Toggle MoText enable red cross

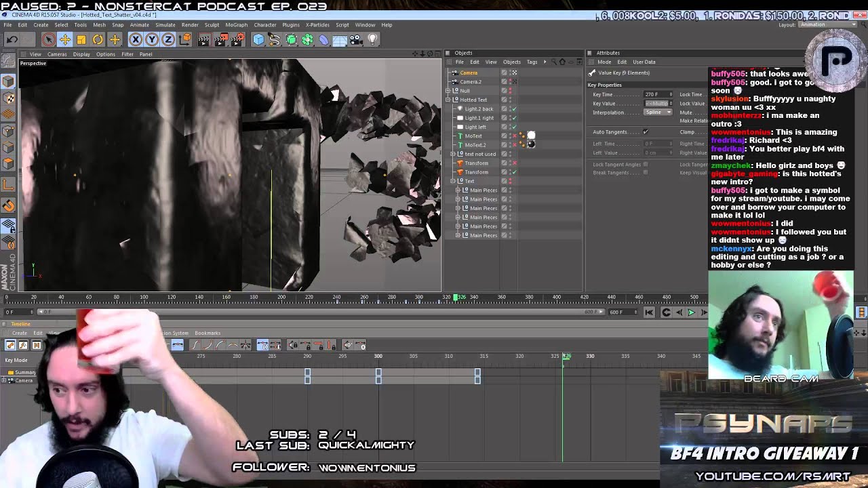(514, 136)
